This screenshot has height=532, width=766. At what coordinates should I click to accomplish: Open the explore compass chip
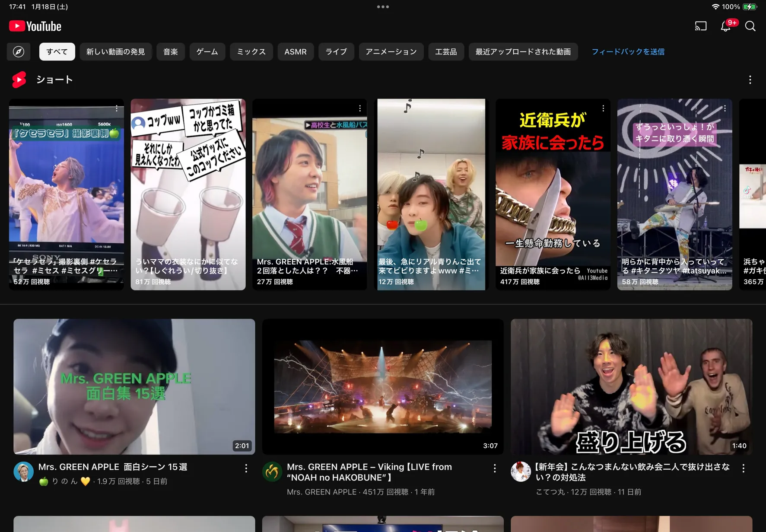tap(19, 52)
